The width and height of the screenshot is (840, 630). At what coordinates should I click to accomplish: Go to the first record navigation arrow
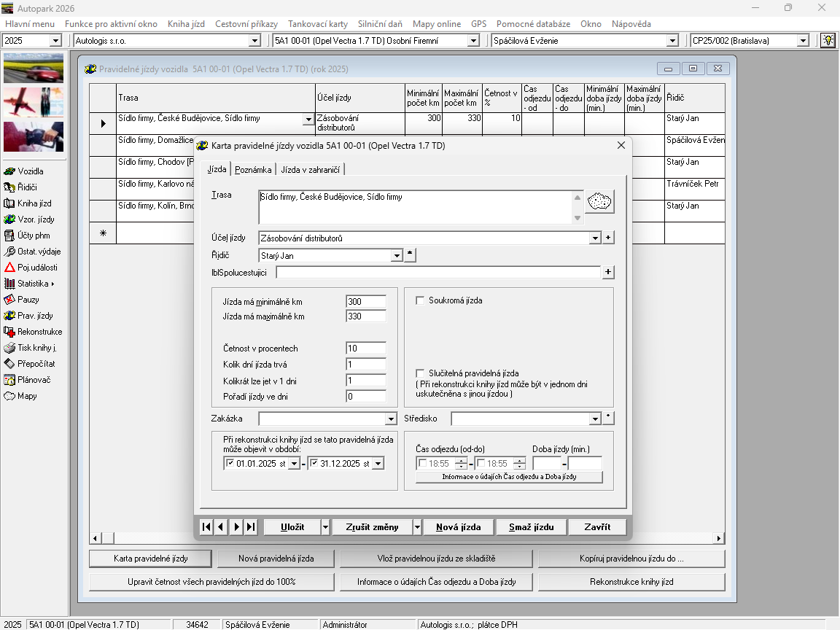206,527
